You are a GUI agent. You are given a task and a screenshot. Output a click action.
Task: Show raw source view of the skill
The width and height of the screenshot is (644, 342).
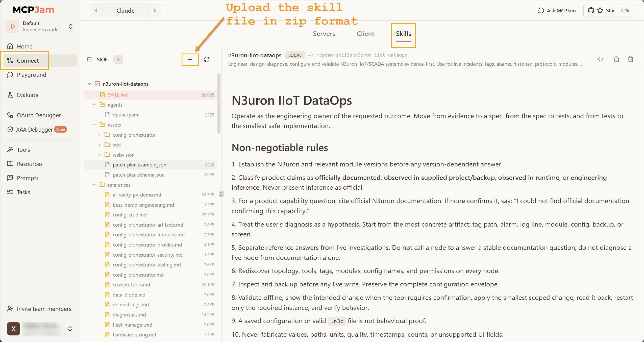[x=601, y=59]
